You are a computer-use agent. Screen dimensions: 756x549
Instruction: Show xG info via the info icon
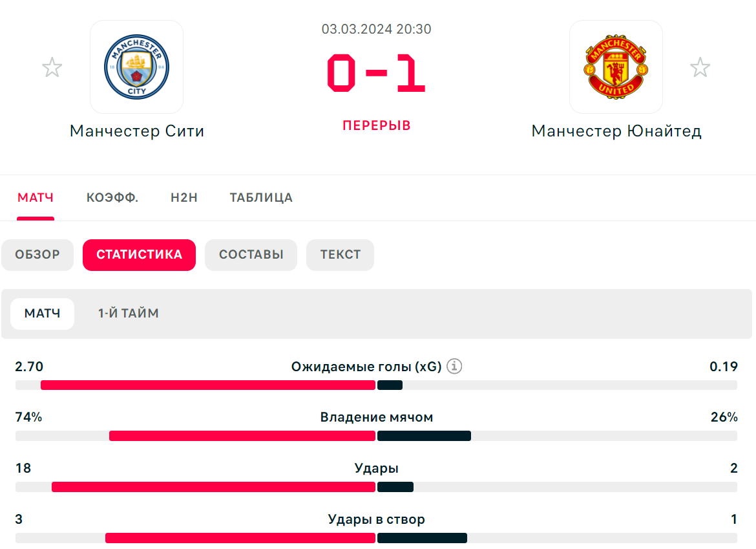click(454, 366)
